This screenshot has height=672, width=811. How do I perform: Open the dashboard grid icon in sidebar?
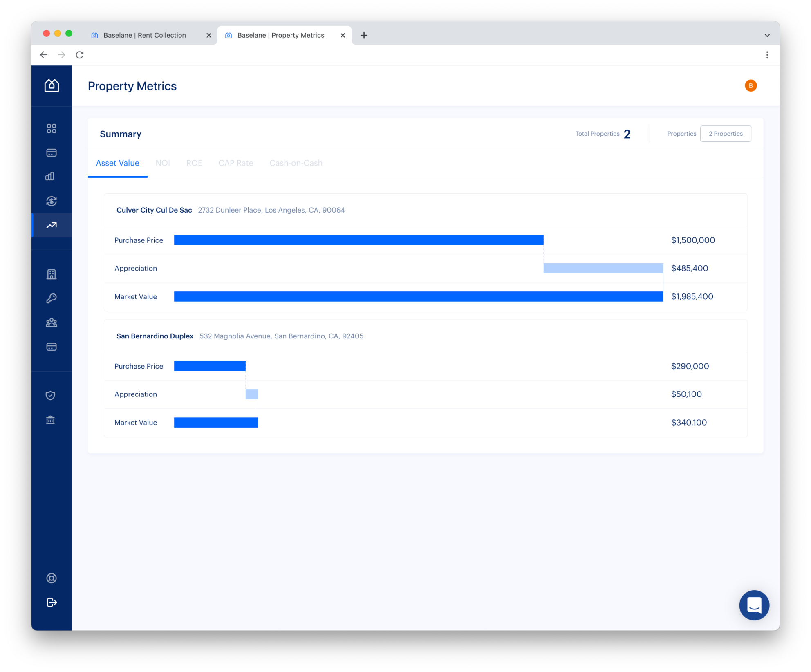click(x=52, y=129)
